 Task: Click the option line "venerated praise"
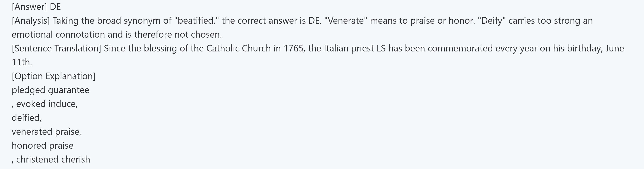click(46, 132)
